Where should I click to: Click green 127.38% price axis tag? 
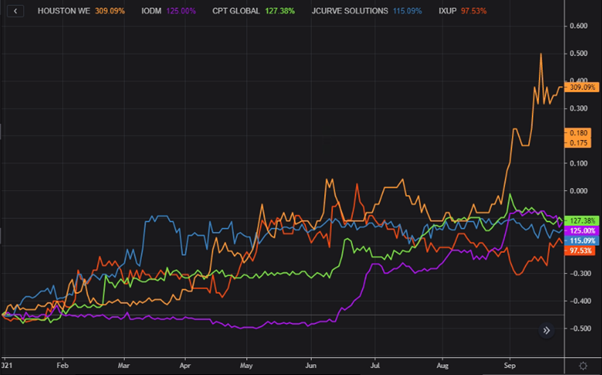click(582, 221)
